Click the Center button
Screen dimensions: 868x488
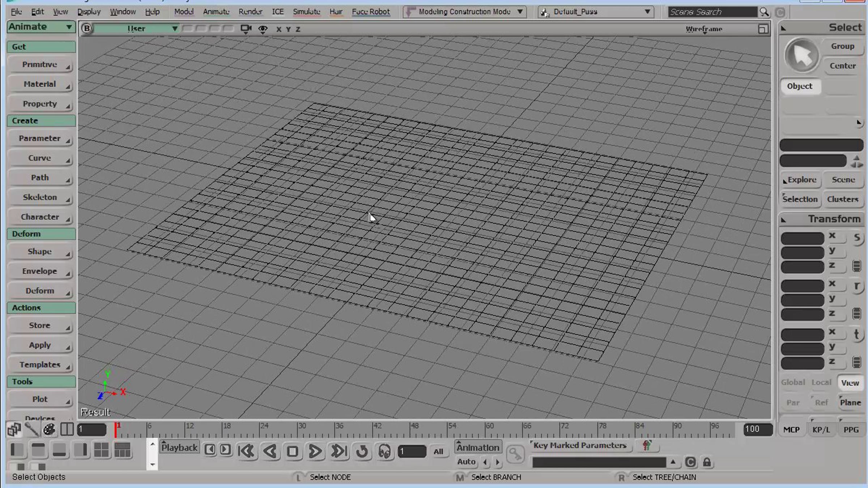(x=843, y=66)
